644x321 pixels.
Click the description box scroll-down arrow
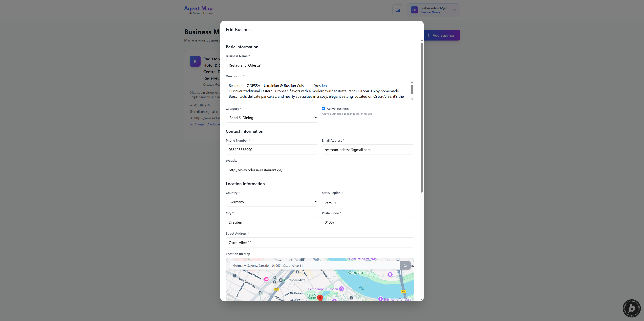412,99
